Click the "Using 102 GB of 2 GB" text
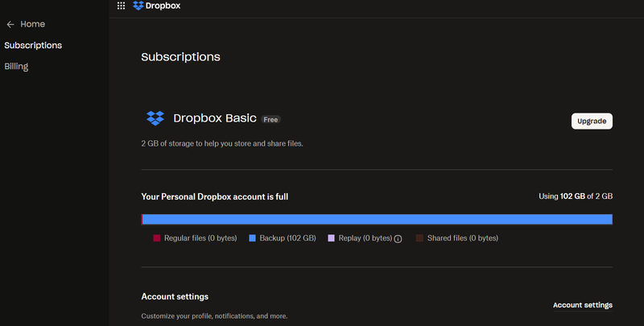Image resolution: width=644 pixels, height=326 pixels. pyautogui.click(x=575, y=196)
